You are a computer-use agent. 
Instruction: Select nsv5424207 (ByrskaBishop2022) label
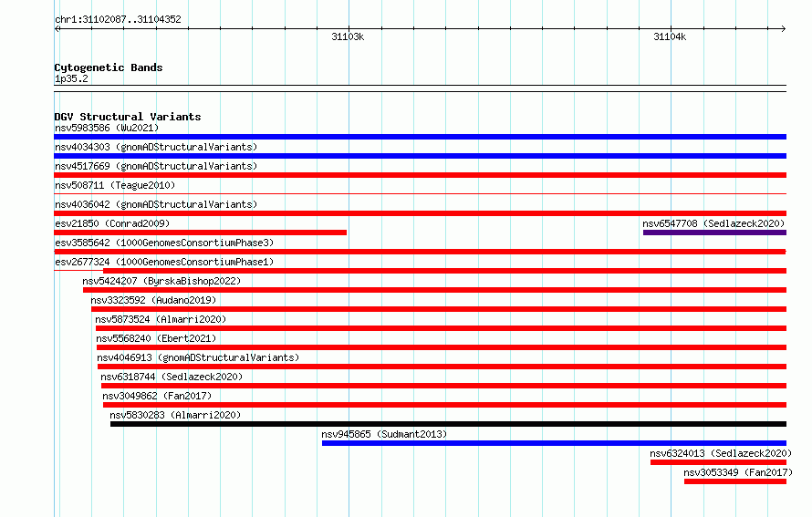161,281
